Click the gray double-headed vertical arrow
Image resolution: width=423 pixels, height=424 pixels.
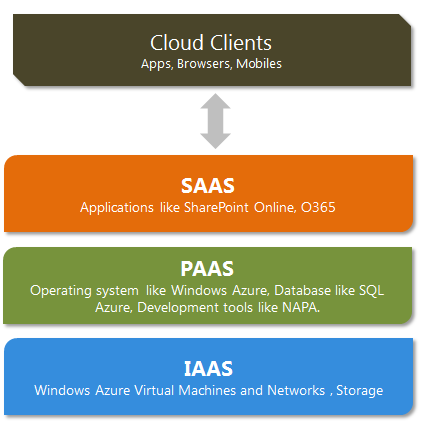point(215,121)
